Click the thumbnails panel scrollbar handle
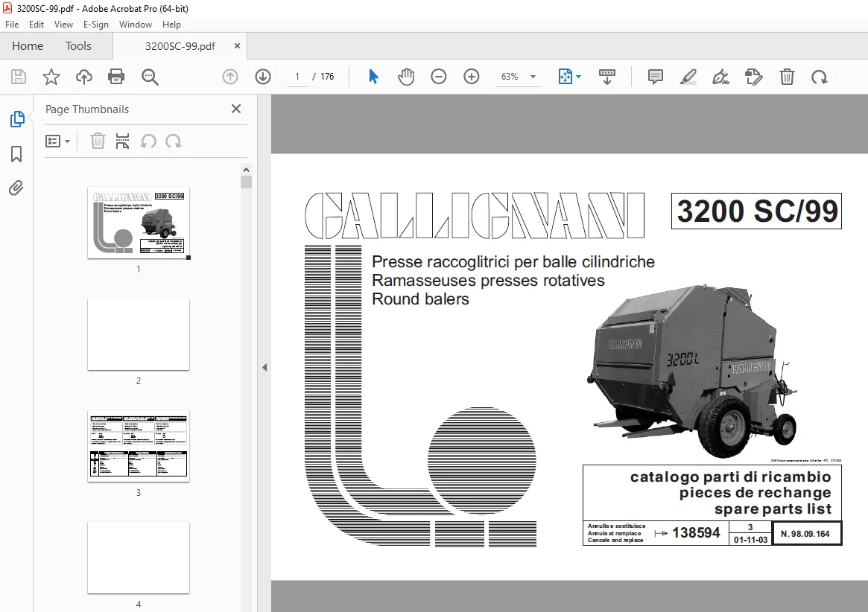The width and height of the screenshot is (868, 612). coord(247,182)
